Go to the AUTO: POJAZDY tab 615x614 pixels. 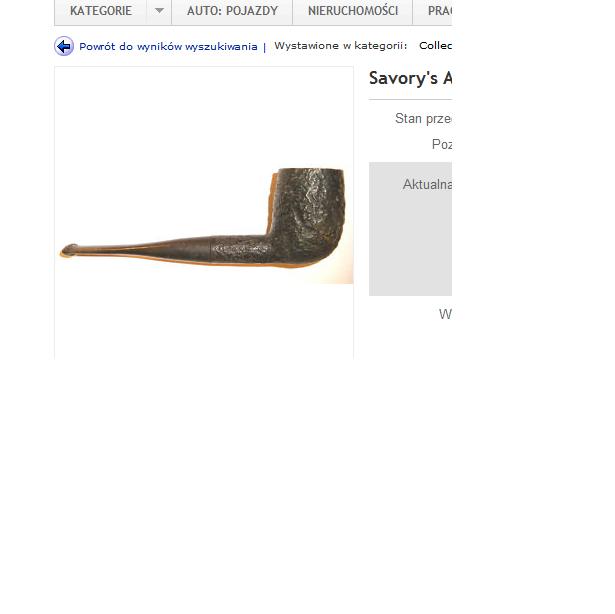pos(232,11)
